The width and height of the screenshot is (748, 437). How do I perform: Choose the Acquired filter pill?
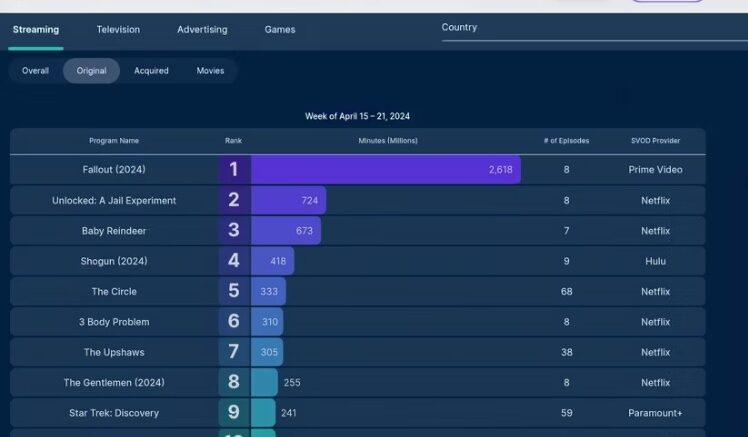click(152, 71)
